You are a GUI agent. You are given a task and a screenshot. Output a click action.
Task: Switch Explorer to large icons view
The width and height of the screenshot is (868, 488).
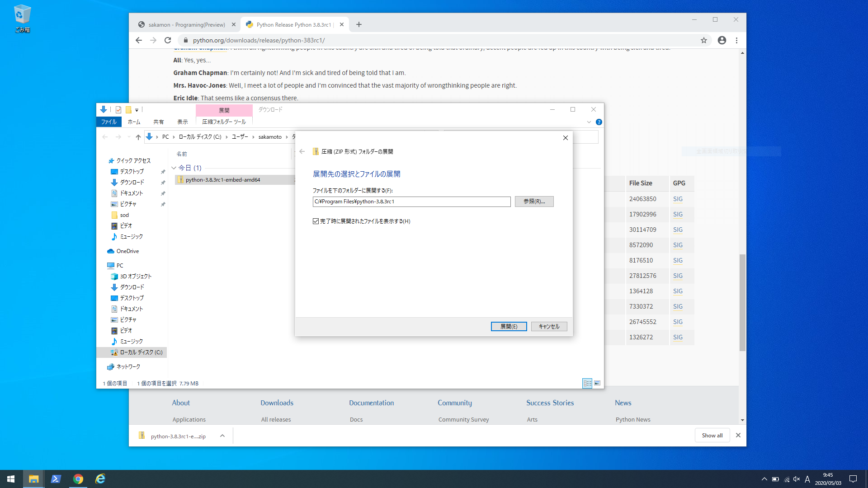point(597,383)
